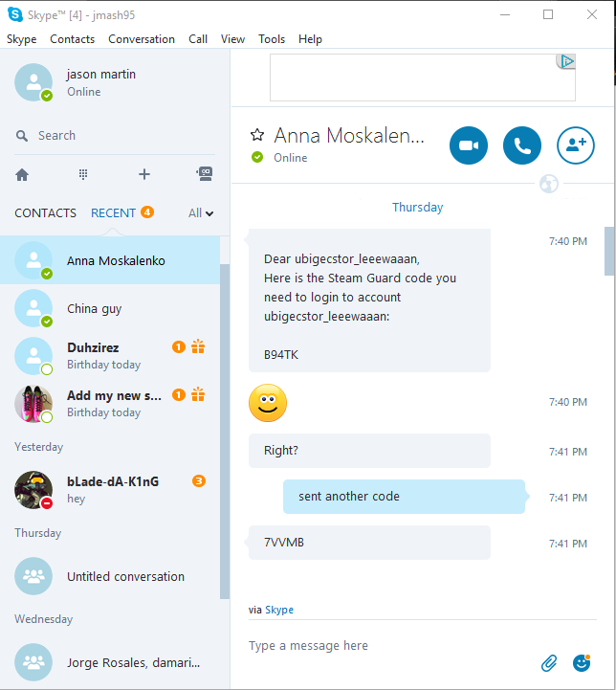Click the Yesterday section label
This screenshot has width=616, height=690.
pyautogui.click(x=38, y=447)
